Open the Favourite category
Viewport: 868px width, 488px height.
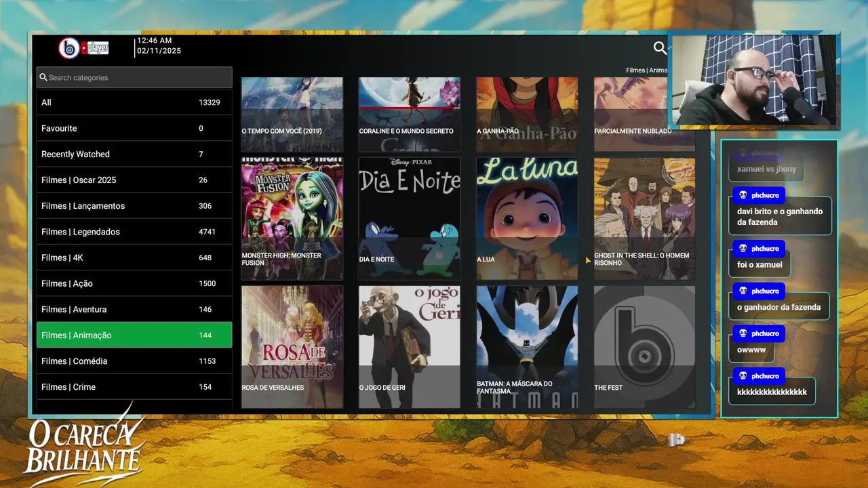[134, 128]
